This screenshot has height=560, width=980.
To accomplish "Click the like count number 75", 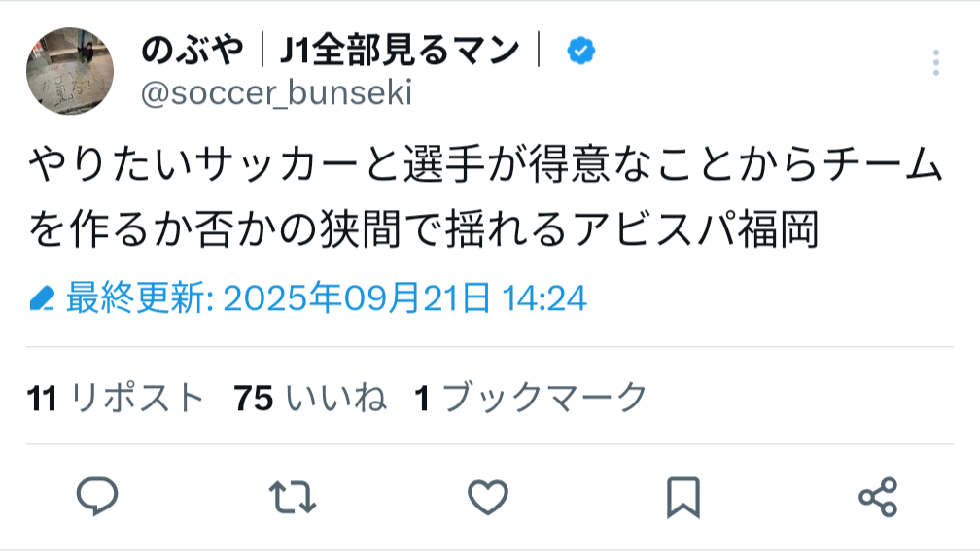I will point(254,398).
